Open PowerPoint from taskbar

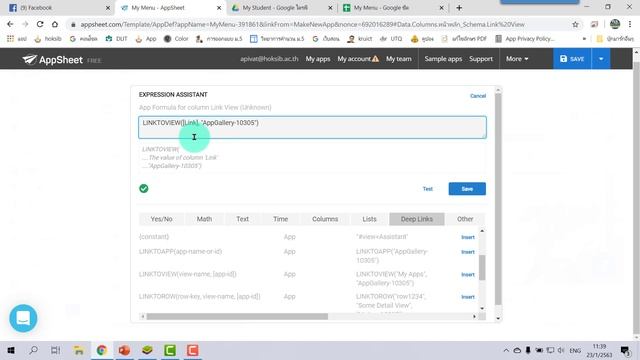point(124,350)
